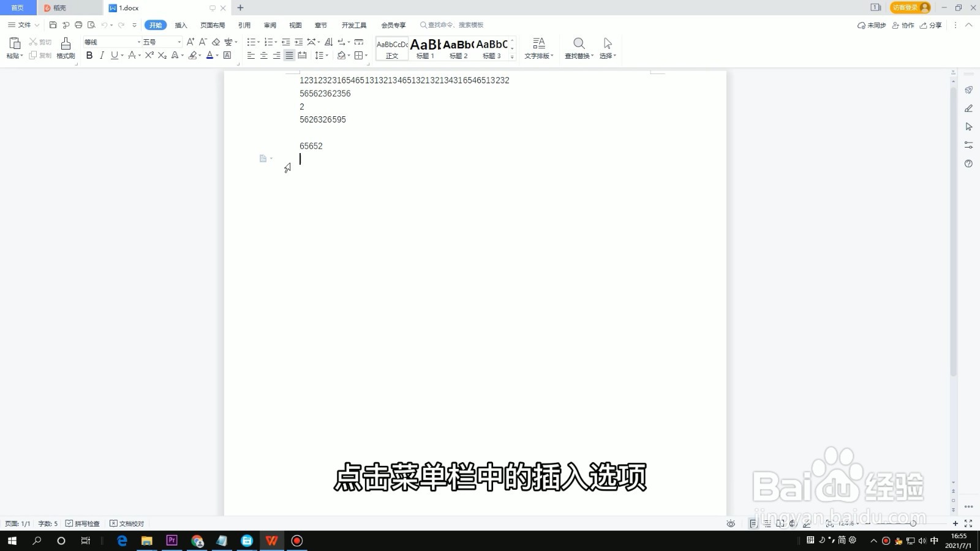980x551 pixels.
Task: Decrease paragraph indent icon
Action: click(285, 42)
